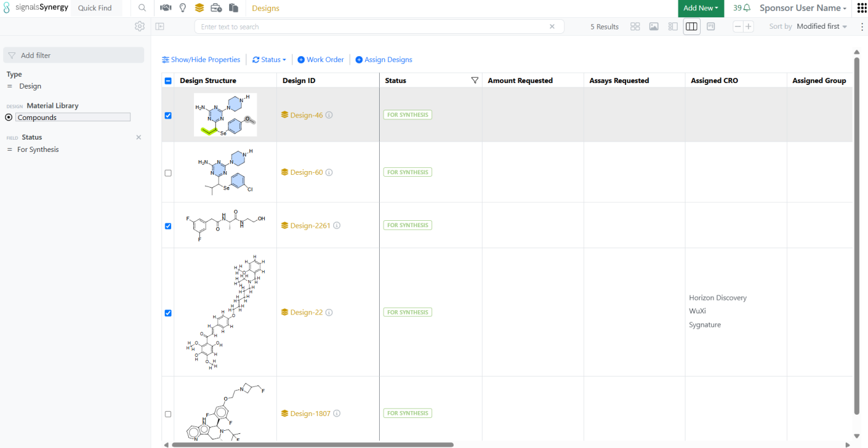The height and width of the screenshot is (448, 868).
Task: Click Assign Designs button
Action: 384,60
